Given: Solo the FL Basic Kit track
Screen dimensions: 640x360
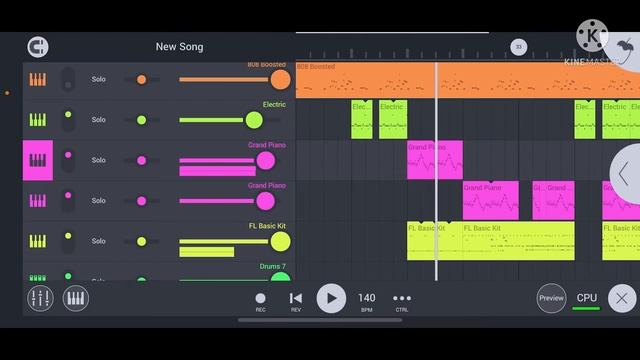Looking at the screenshot, I should point(98,241).
